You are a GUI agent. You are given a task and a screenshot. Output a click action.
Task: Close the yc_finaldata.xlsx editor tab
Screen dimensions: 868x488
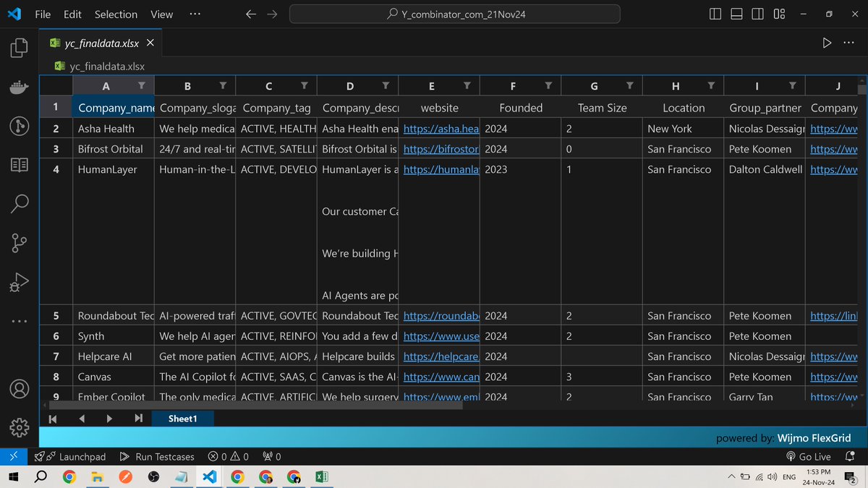coord(150,43)
